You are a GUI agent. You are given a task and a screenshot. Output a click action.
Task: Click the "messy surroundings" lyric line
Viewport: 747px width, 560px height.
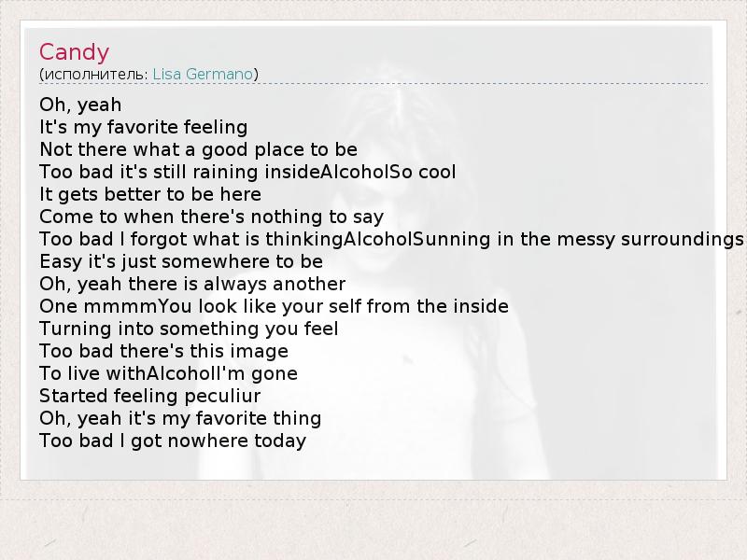(390, 239)
